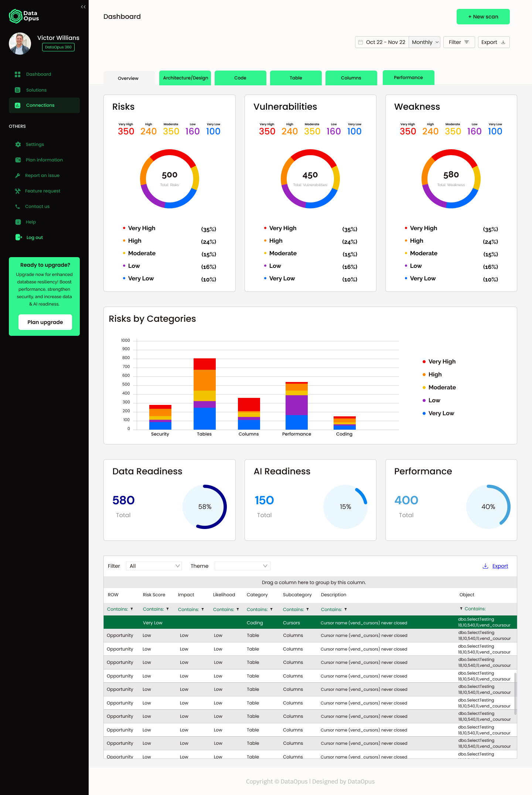The image size is (532, 795).
Task: Click the Plan information wallet icon
Action: coord(18,160)
